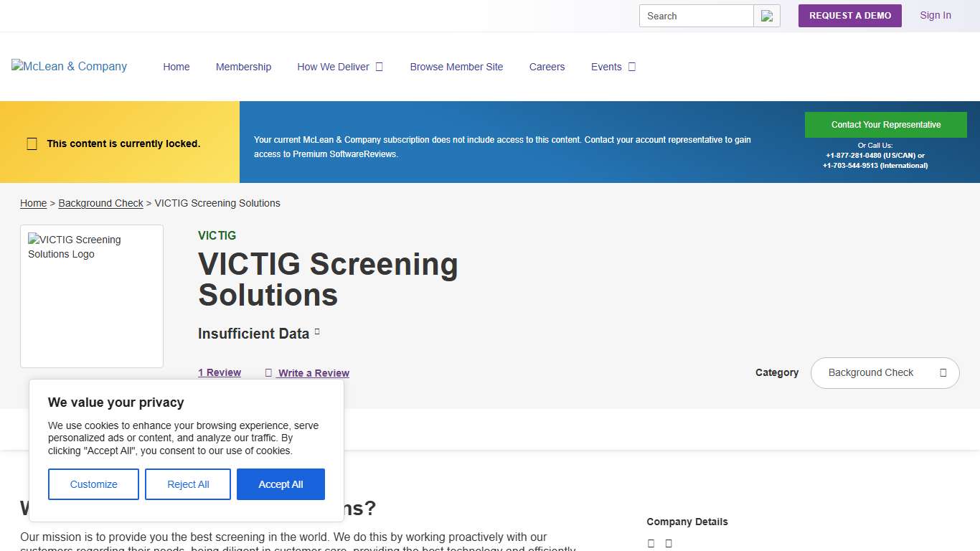Screen dimensions: 980x551
Task: Click Contact Your Representative
Action: [x=886, y=124]
